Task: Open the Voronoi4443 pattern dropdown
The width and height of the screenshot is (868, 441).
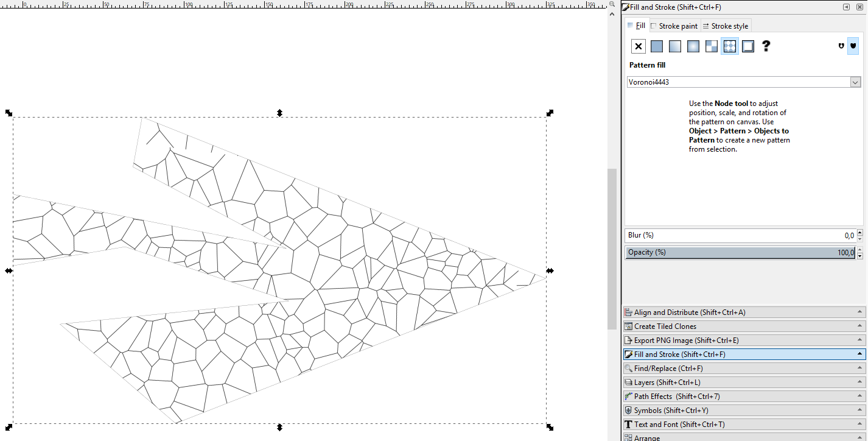Action: click(856, 82)
